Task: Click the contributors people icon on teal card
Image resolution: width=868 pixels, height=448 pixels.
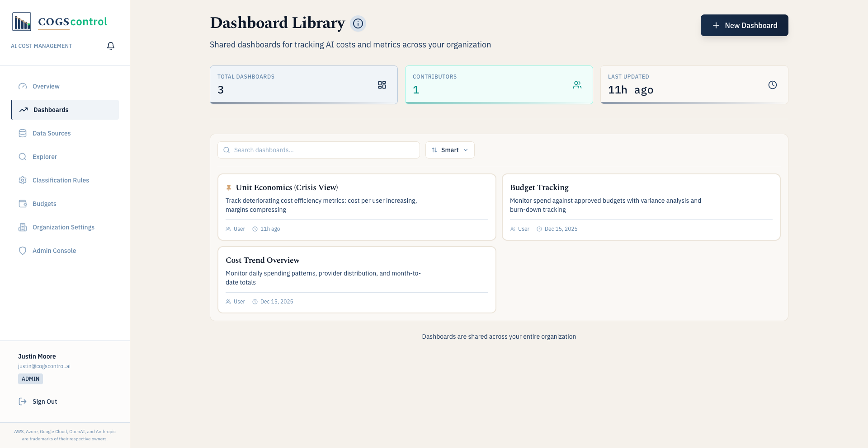Action: click(x=577, y=84)
